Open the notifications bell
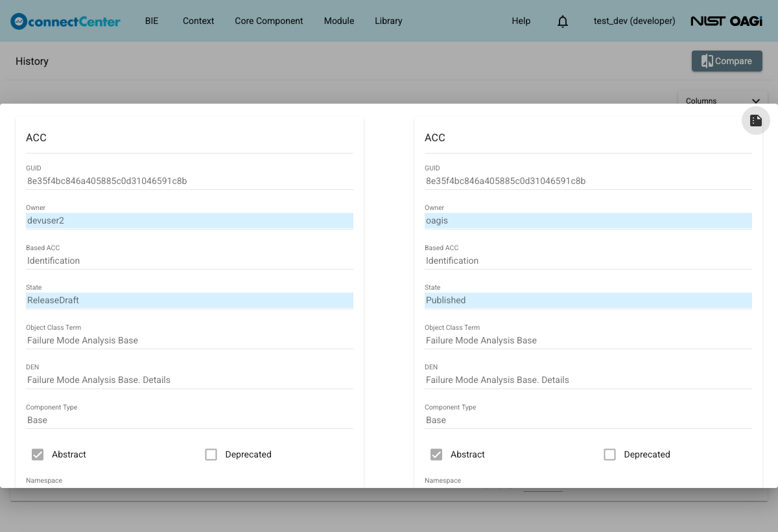The width and height of the screenshot is (778, 532). tap(563, 21)
